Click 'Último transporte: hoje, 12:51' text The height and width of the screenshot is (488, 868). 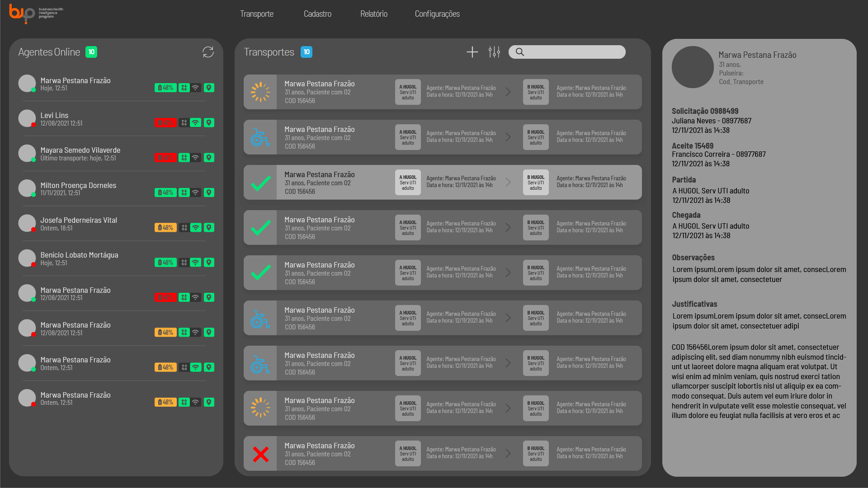click(x=78, y=158)
